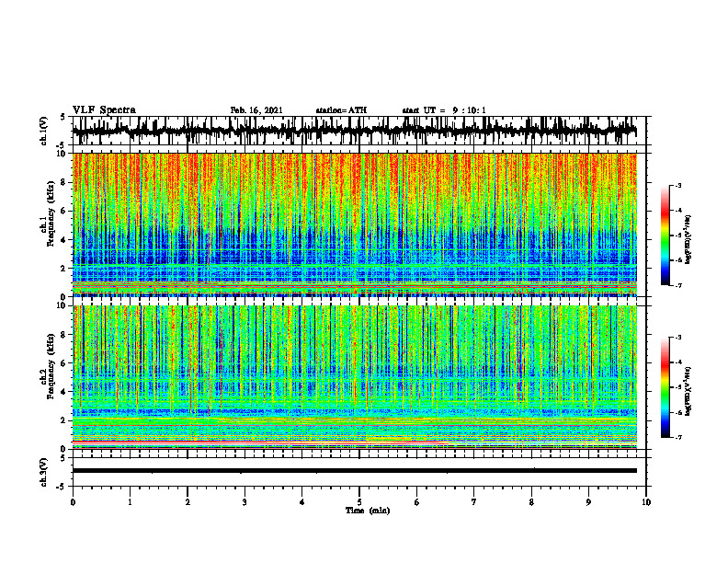Click time axis tick label "3"
The width and height of the screenshot is (728, 563).
[245, 502]
